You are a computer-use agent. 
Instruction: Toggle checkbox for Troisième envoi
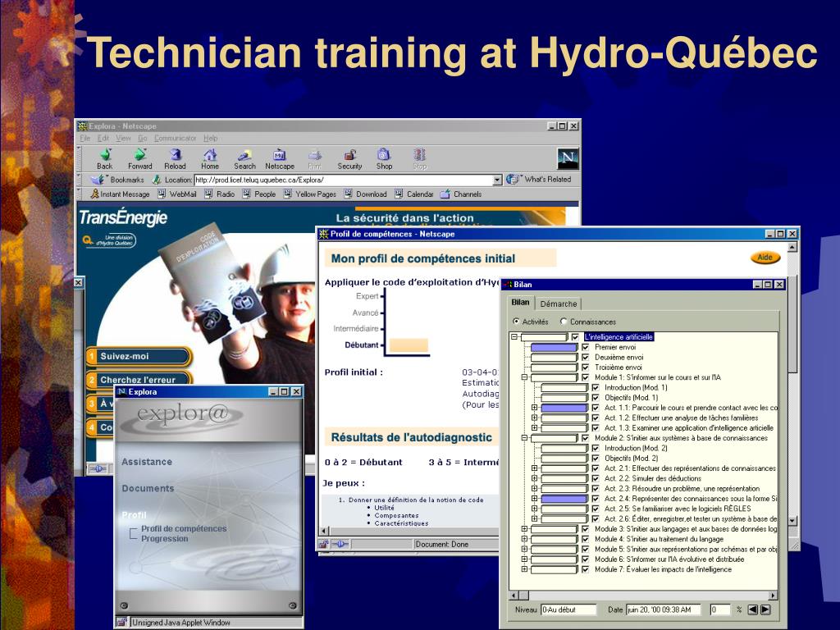coord(586,367)
